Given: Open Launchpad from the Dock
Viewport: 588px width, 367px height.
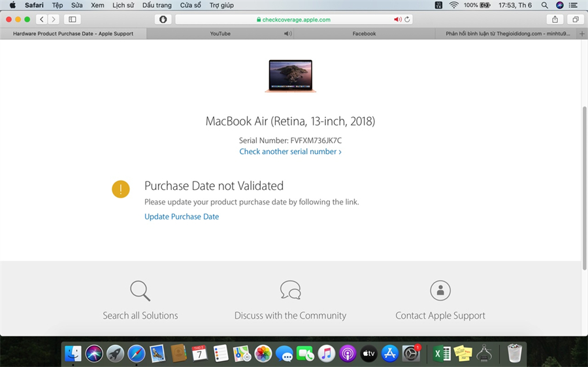Looking at the screenshot, I should [x=115, y=353].
